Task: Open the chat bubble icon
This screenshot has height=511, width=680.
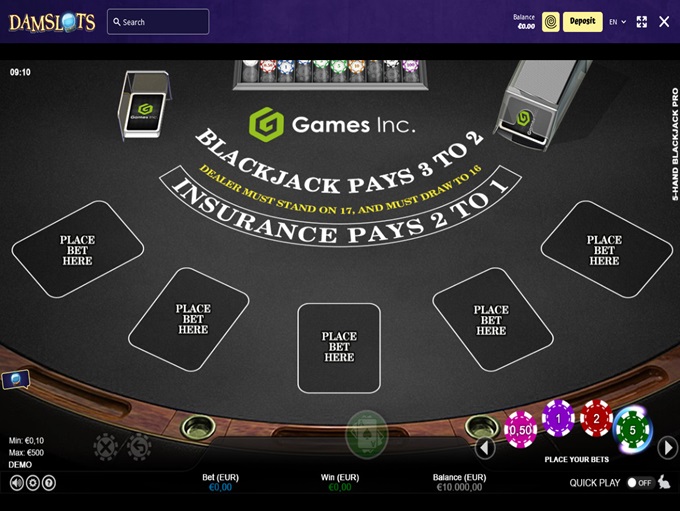Action: click(x=16, y=380)
